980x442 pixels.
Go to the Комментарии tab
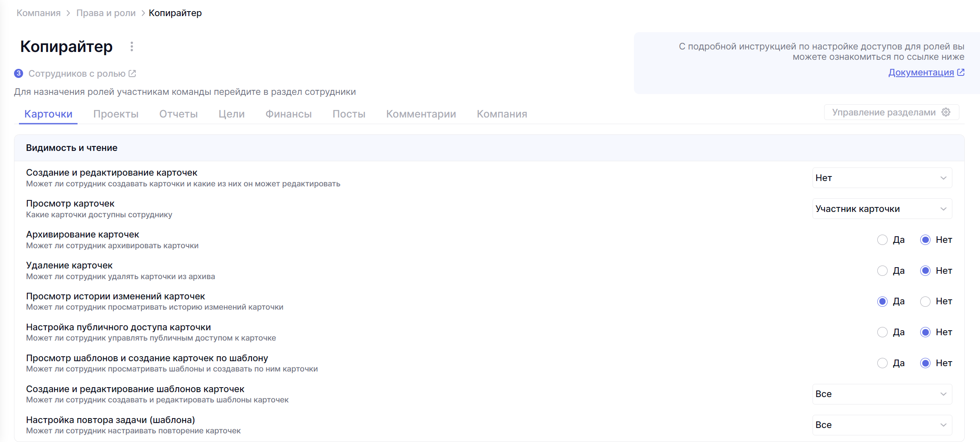point(421,114)
